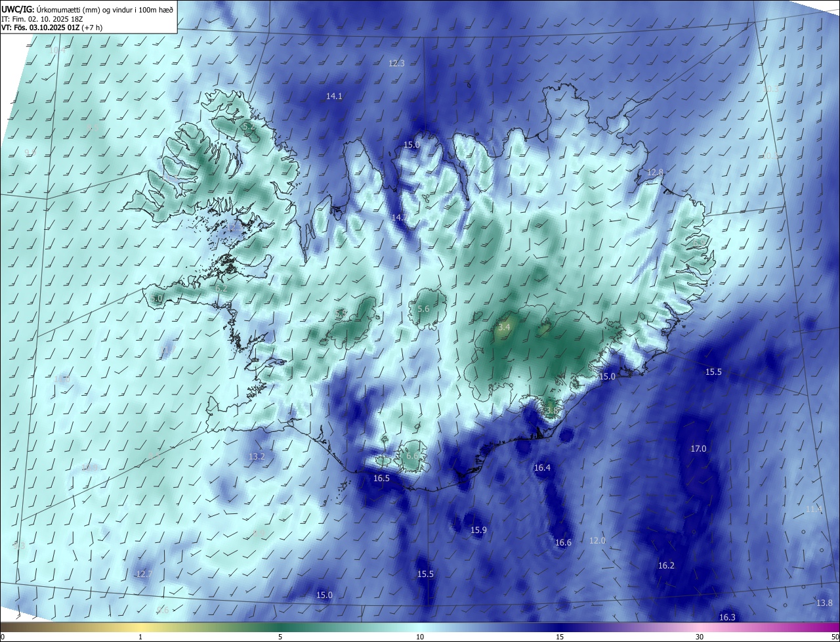Click the 5.6 value over the central glacier
This screenshot has height=642, width=840.
[x=423, y=309]
